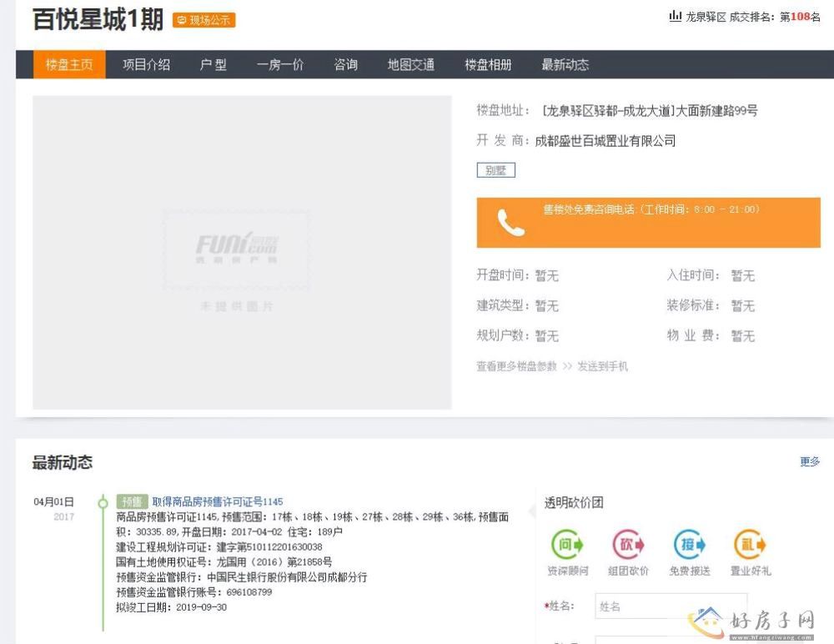Go to the 户型 tab
The image size is (834, 644).
pos(213,65)
